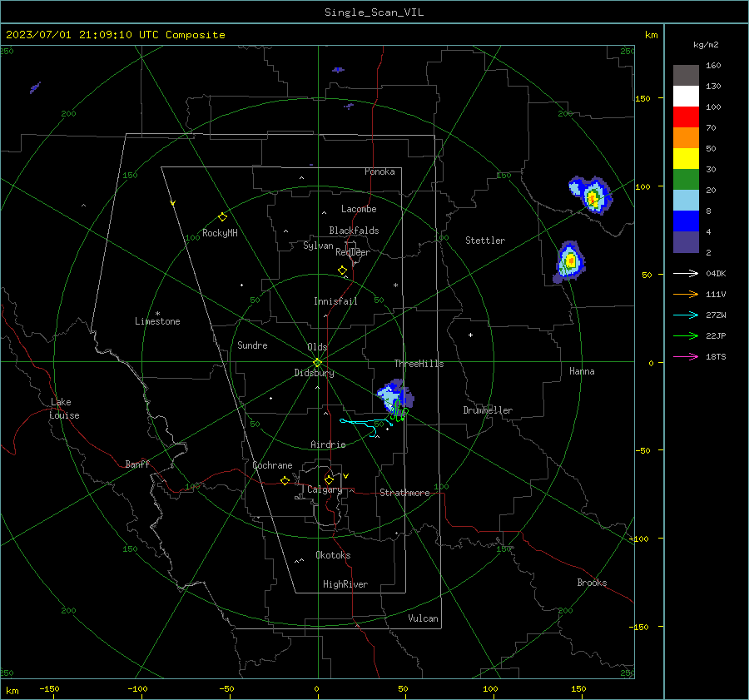Click the 27ZW legend label
Screen dimensions: 749x700
(716, 315)
